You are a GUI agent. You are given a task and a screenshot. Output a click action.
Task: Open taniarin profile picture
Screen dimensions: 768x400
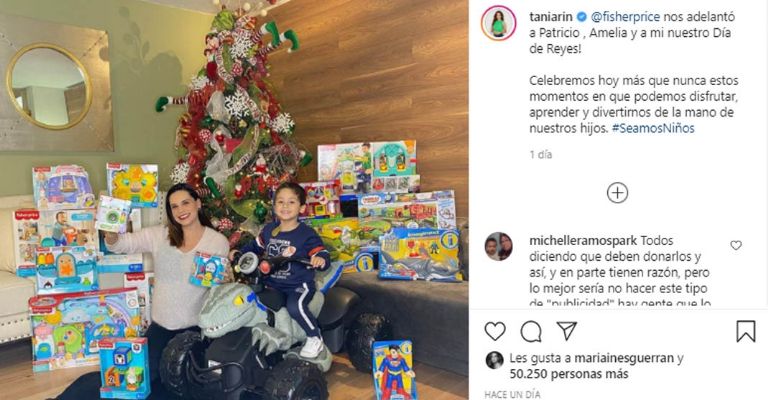click(x=498, y=23)
